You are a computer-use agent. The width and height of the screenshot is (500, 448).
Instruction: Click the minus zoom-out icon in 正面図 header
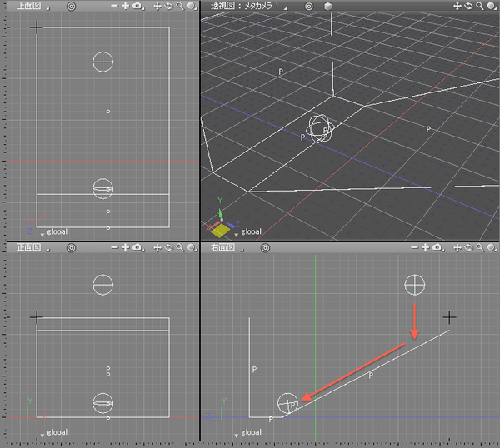coord(115,247)
